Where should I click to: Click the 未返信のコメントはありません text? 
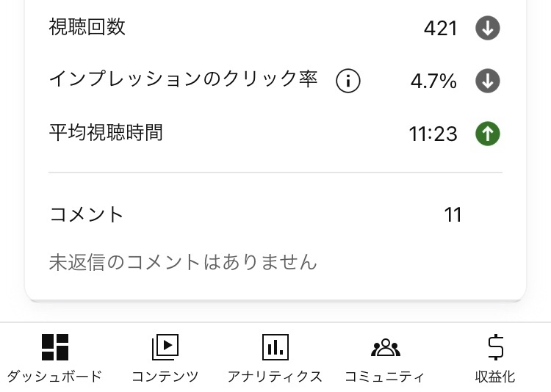(x=183, y=263)
